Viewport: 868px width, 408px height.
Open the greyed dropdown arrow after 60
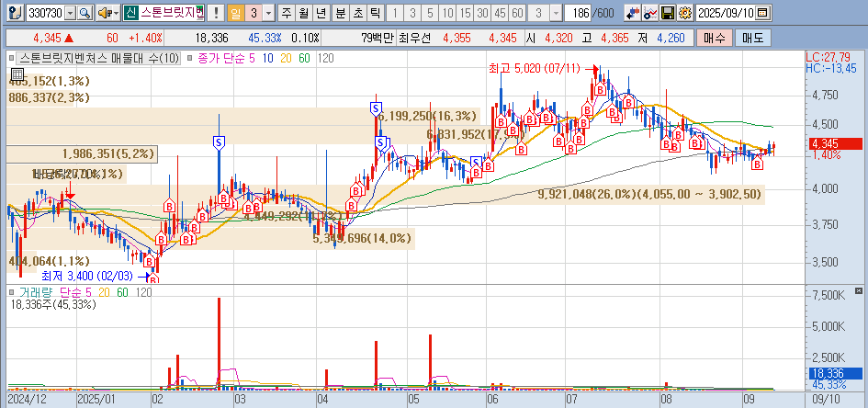pos(556,13)
